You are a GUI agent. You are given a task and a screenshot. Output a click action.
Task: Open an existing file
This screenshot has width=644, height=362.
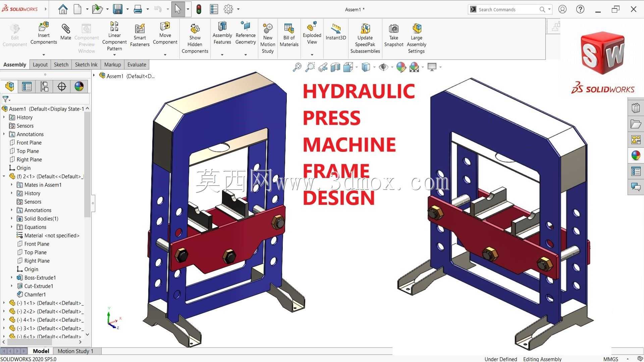[x=97, y=9]
